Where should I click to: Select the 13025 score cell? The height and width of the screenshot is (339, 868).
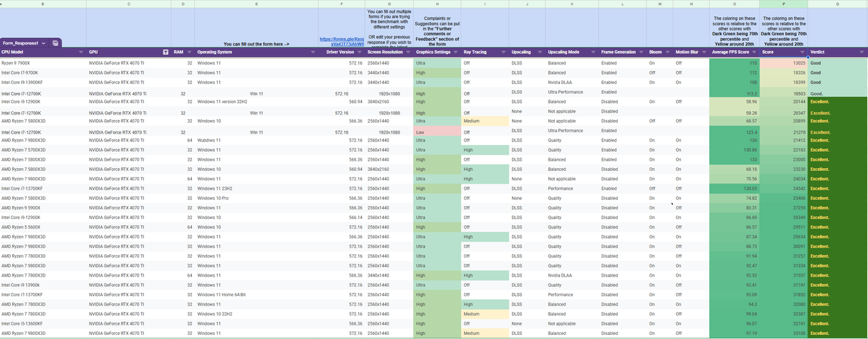pos(783,63)
